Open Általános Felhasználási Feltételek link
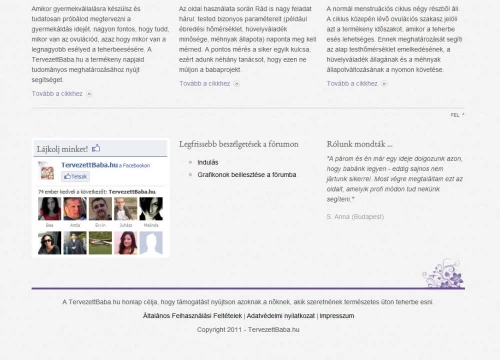This screenshot has height=360, width=500. point(192,316)
